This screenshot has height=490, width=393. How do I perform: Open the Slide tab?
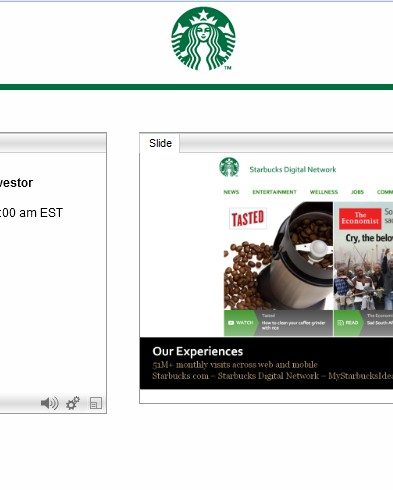[x=160, y=143]
